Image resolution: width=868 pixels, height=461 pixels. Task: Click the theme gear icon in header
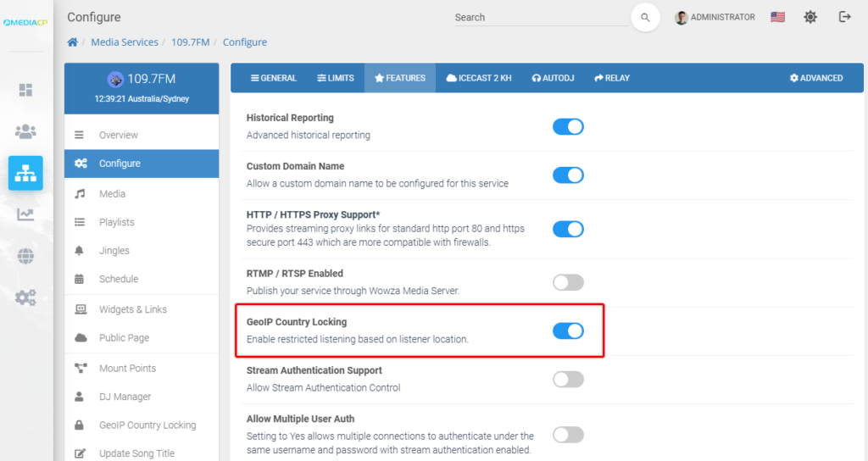click(x=810, y=17)
